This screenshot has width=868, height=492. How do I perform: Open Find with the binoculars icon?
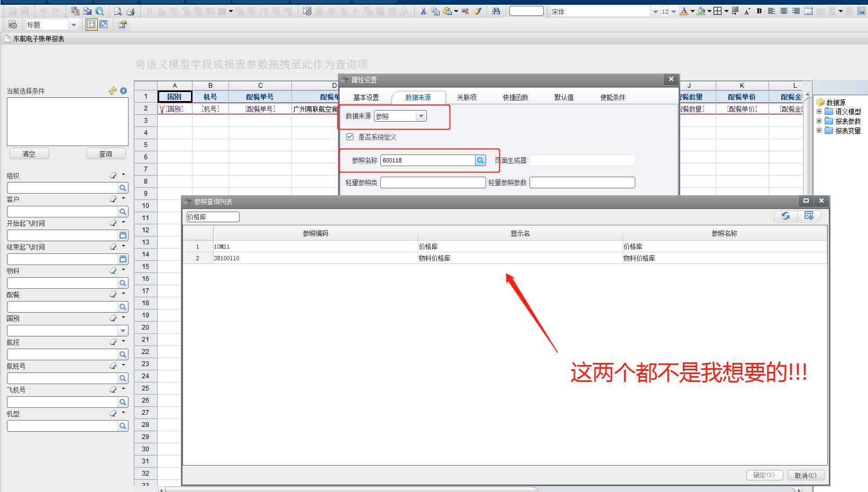(496, 11)
